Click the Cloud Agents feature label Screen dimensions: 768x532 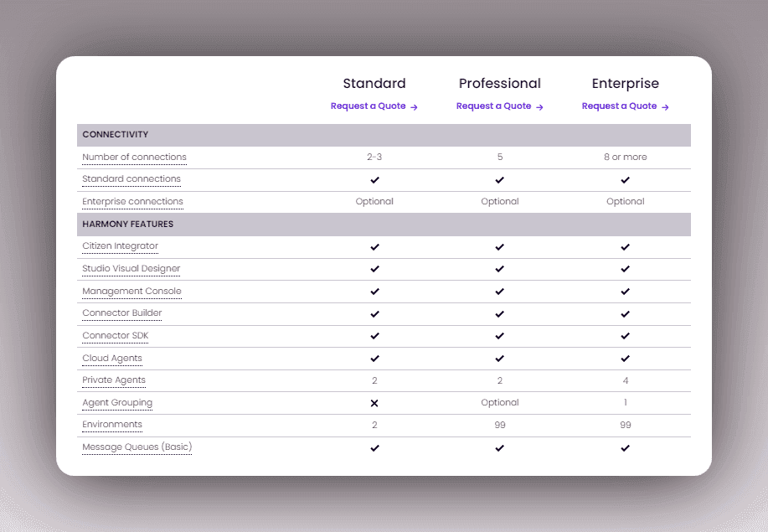[112, 359]
